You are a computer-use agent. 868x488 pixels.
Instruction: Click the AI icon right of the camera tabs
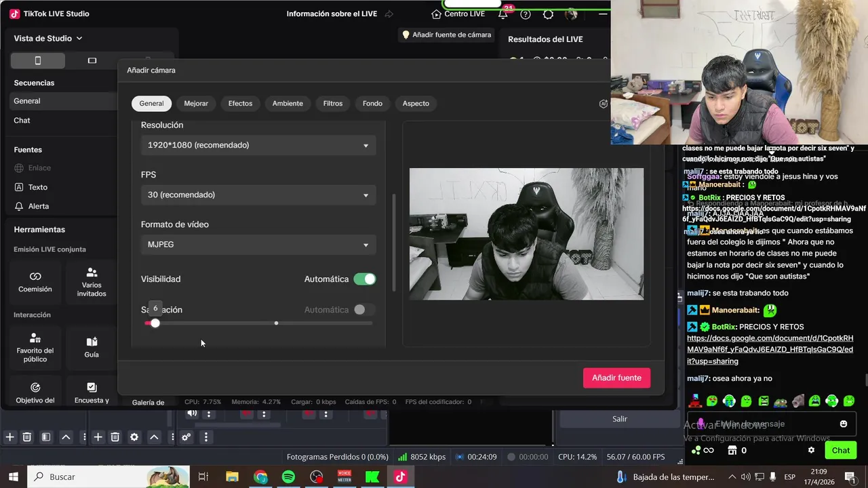604,104
